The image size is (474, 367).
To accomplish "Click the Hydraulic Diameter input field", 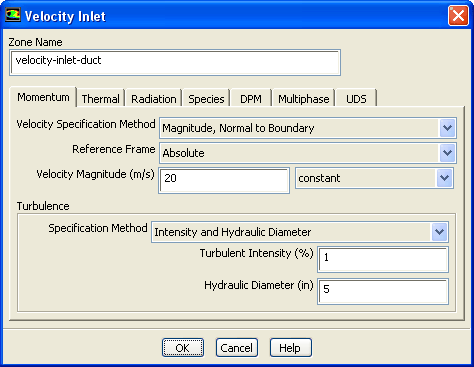I will pyautogui.click(x=383, y=291).
